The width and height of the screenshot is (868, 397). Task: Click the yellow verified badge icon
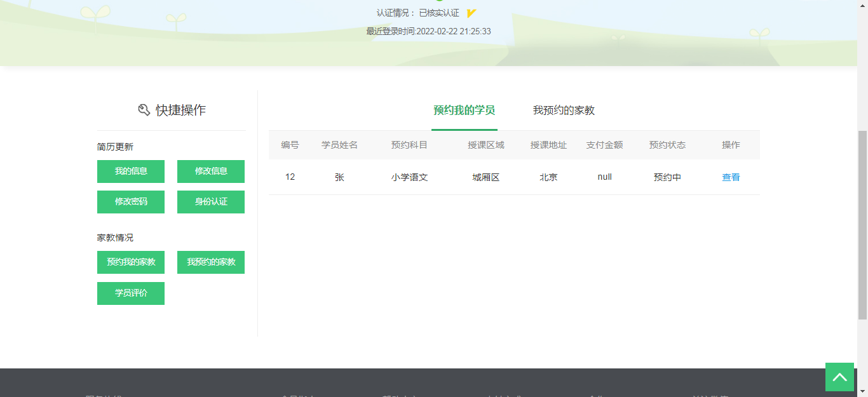click(x=471, y=13)
